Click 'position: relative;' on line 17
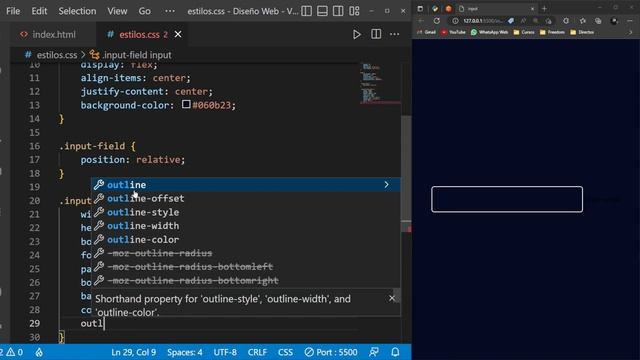The image size is (640, 360). pos(133,160)
